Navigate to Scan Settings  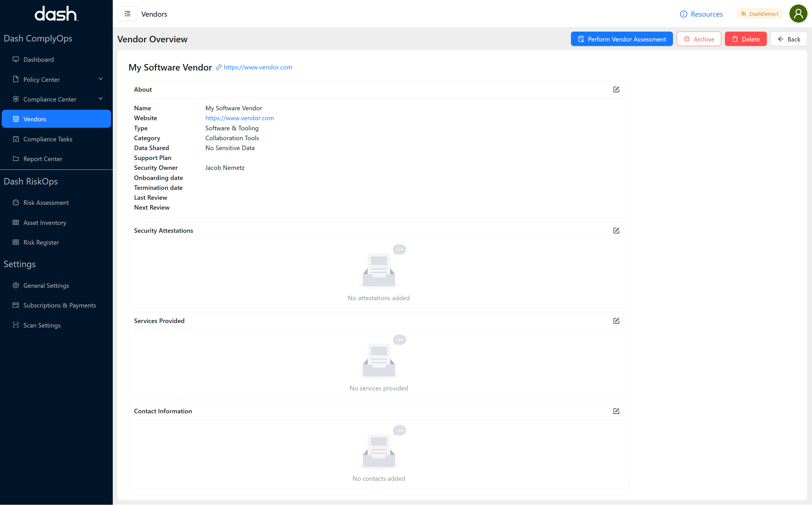click(x=42, y=325)
